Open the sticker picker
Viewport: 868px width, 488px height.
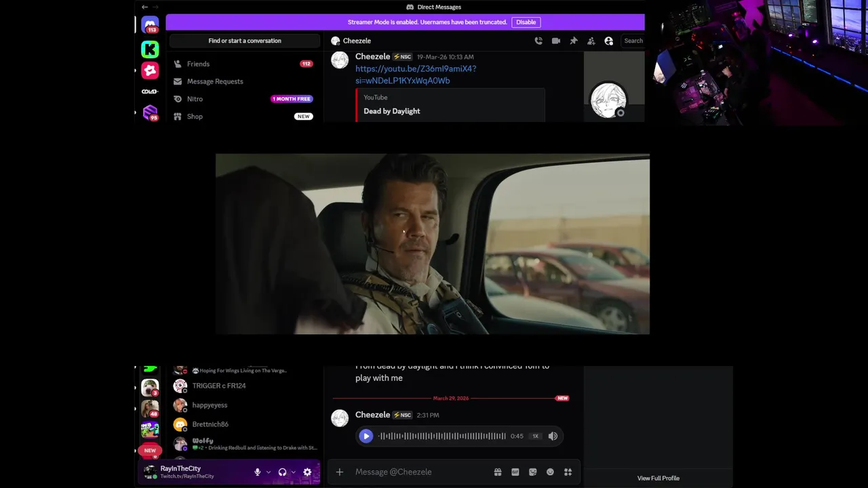click(x=533, y=472)
